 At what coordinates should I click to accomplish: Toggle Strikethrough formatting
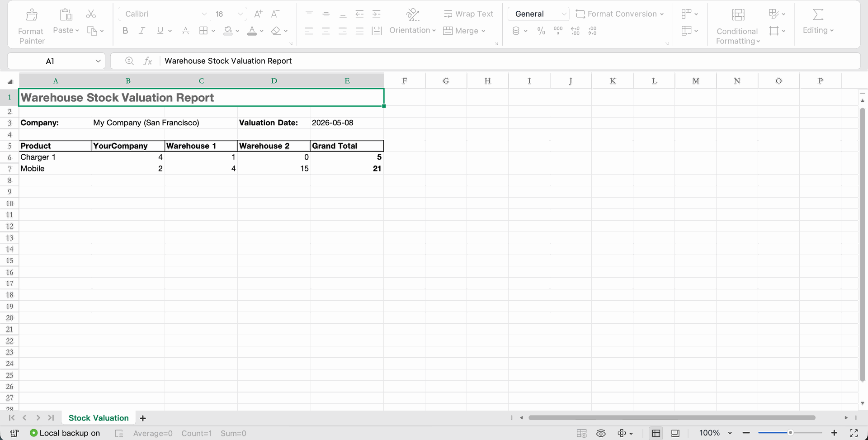click(x=185, y=31)
